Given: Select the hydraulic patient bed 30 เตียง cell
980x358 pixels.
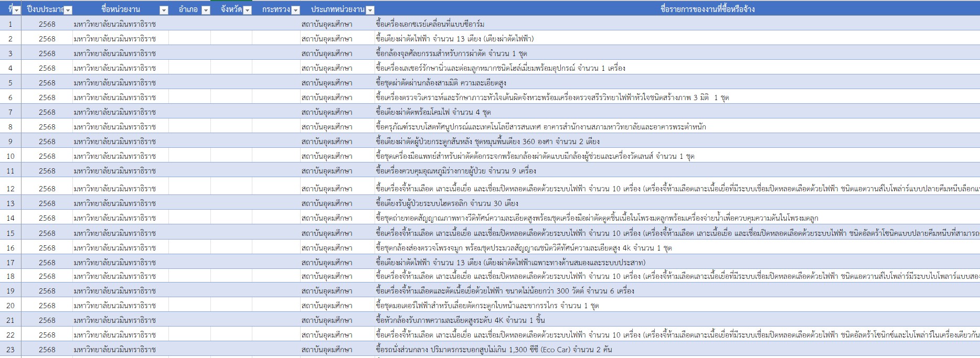Looking at the screenshot, I should (x=447, y=203).
